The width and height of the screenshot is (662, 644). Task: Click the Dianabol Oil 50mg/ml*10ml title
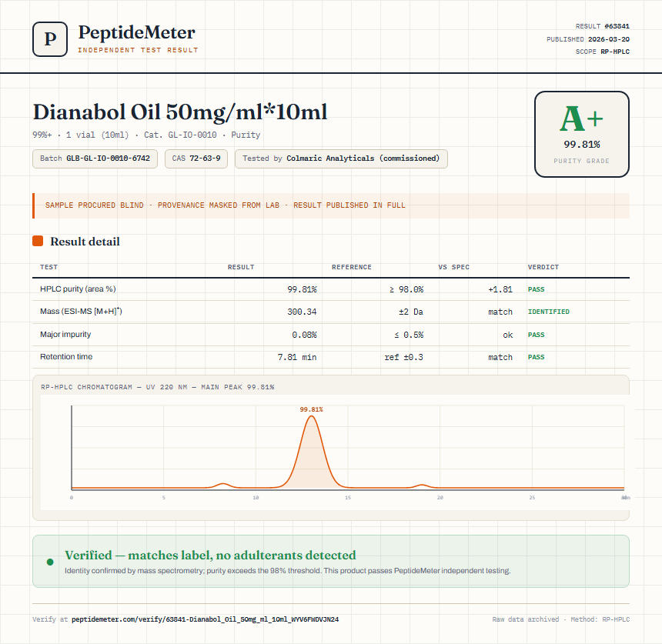pos(180,112)
